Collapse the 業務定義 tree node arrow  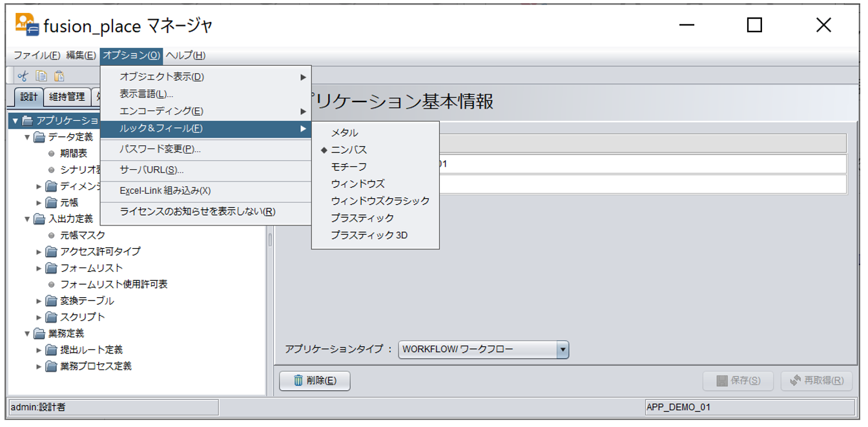27,334
